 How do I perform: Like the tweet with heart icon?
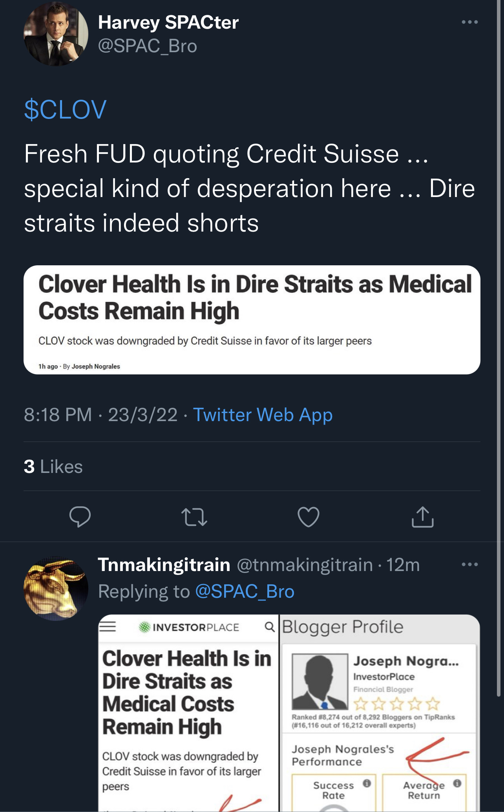click(308, 516)
